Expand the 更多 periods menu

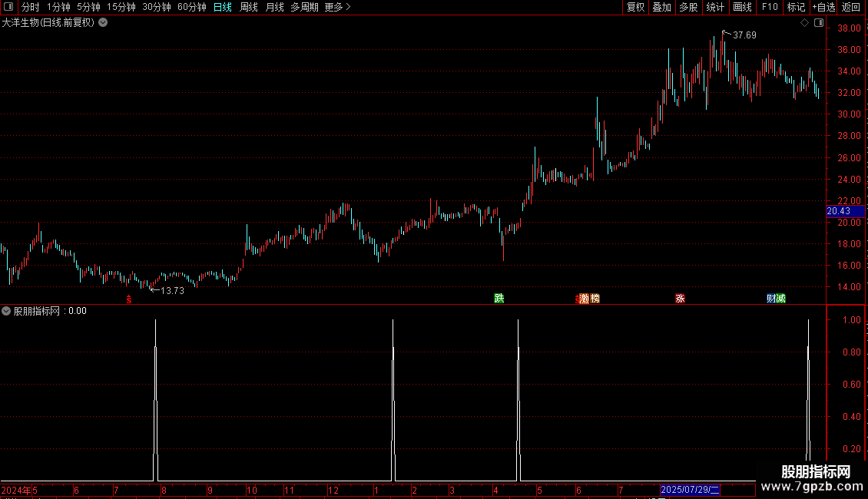[338, 7]
